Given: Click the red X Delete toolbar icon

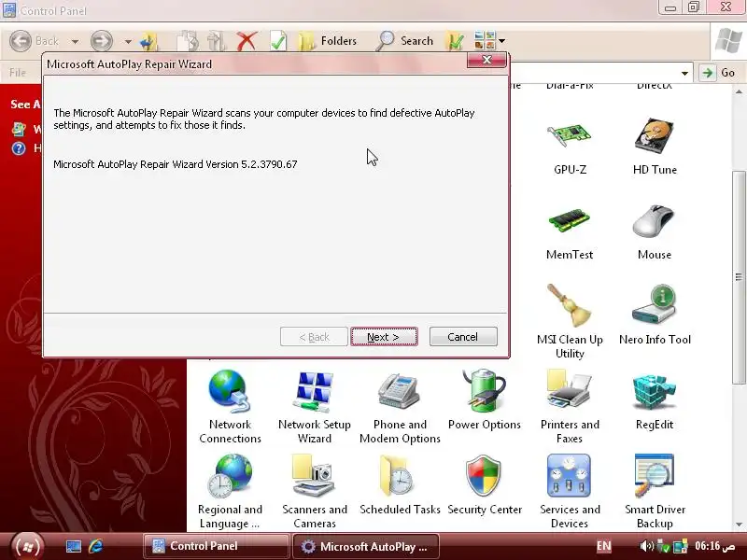Looking at the screenshot, I should click(x=247, y=41).
